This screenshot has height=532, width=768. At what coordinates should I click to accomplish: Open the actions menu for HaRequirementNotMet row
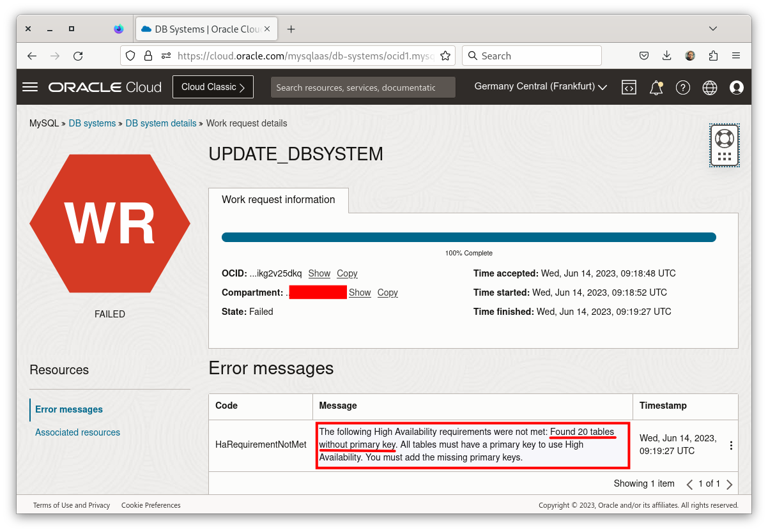click(x=731, y=445)
